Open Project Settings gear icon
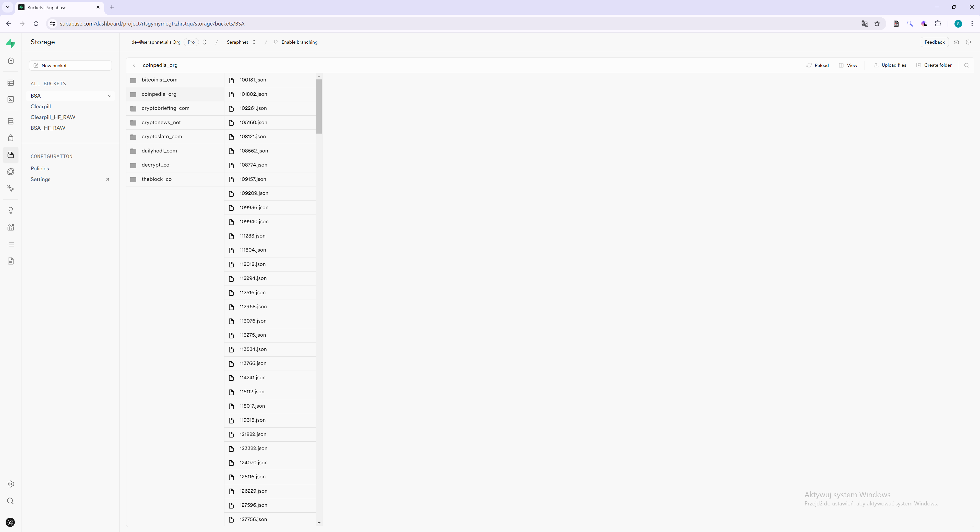980x532 pixels. [x=11, y=484]
